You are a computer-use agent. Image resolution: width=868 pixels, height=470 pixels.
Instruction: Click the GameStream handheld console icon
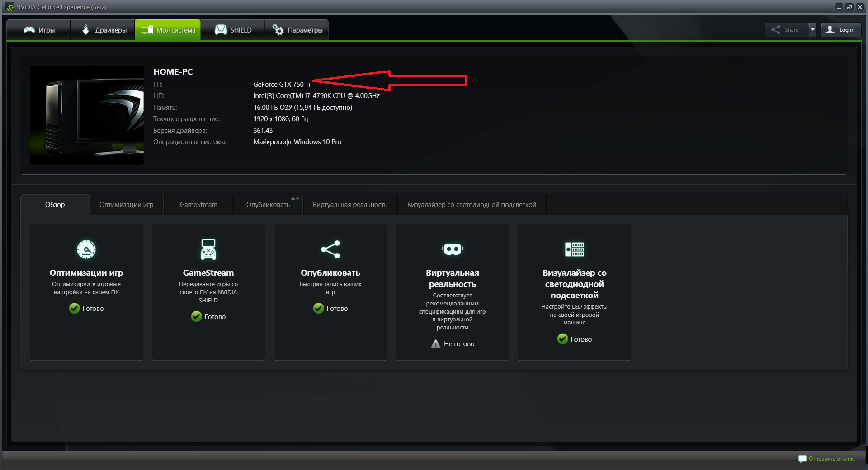(208, 249)
